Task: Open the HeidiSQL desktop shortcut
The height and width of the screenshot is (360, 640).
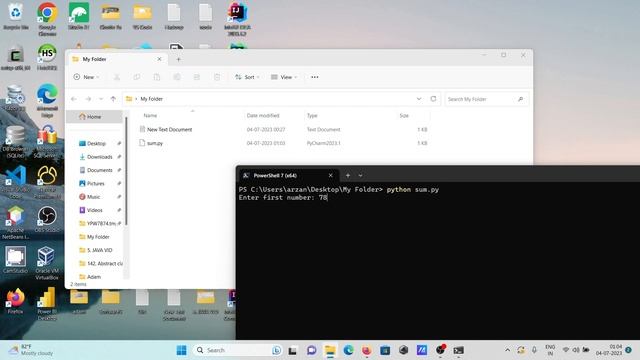Action: point(47,57)
